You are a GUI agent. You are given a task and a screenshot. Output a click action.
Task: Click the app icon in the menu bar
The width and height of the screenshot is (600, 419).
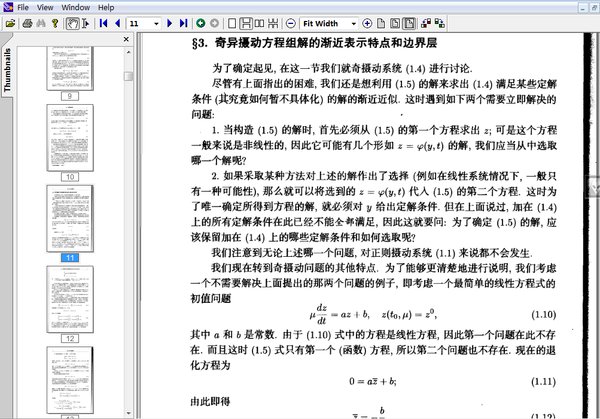coord(8,7)
